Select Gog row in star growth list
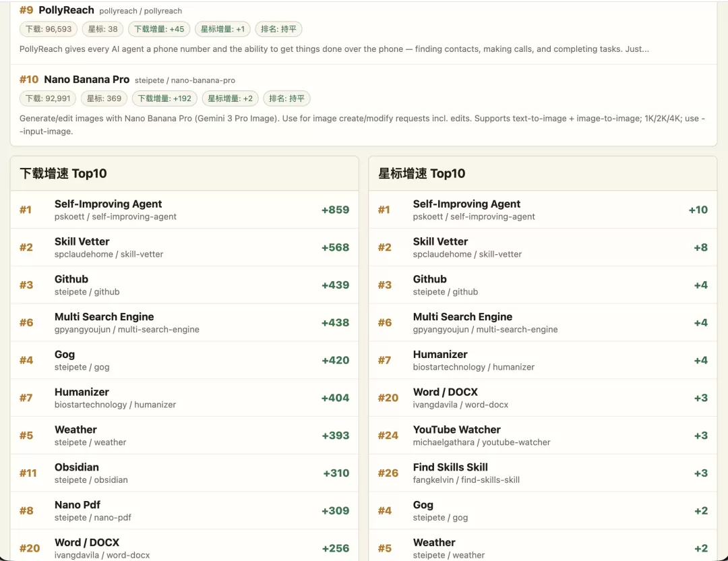The image size is (728, 561). point(543,510)
